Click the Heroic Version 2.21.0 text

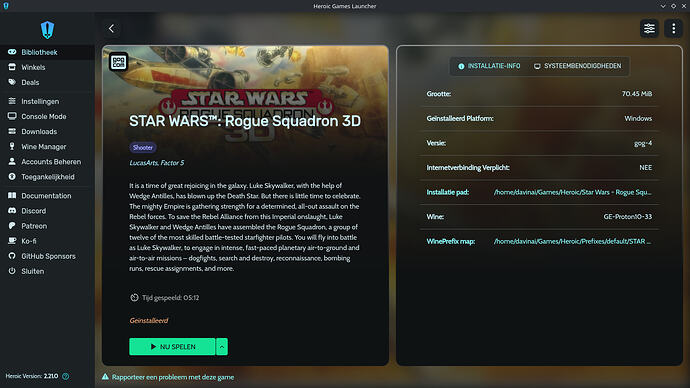tap(32, 376)
